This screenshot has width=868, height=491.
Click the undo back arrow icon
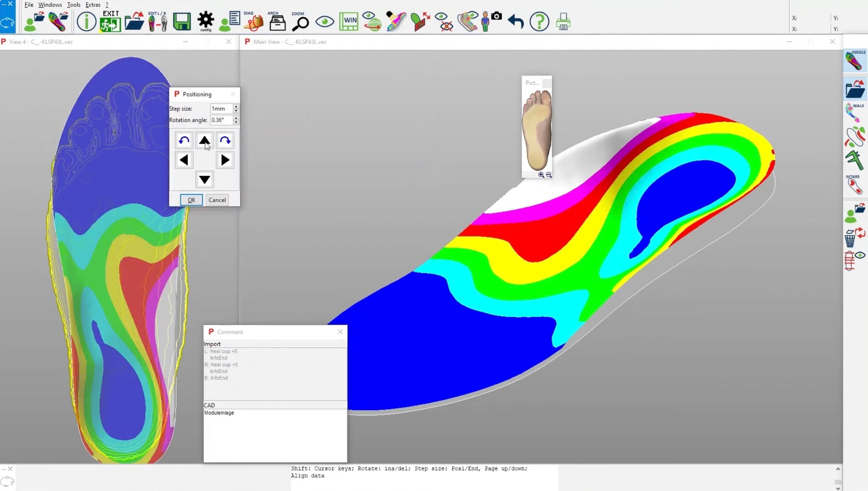click(516, 21)
